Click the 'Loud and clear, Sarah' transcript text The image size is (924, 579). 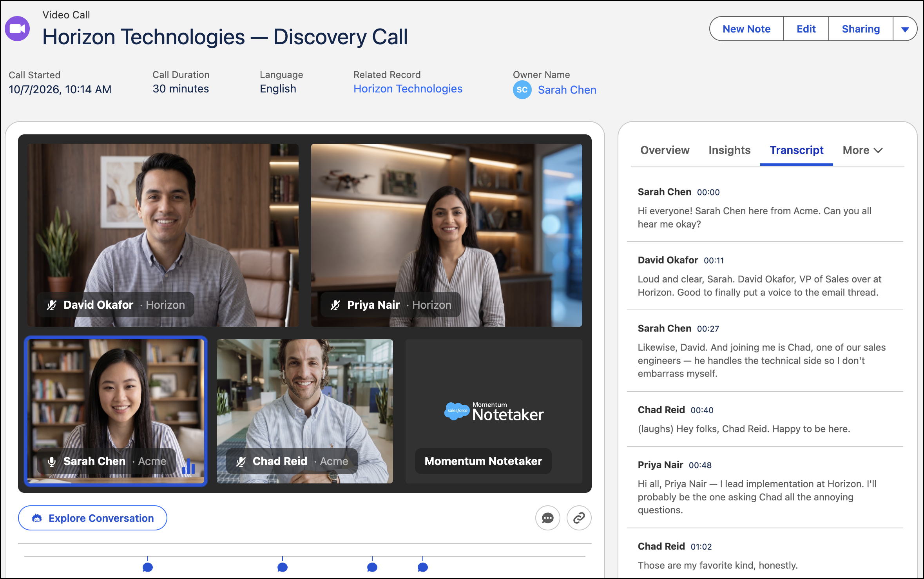(759, 286)
